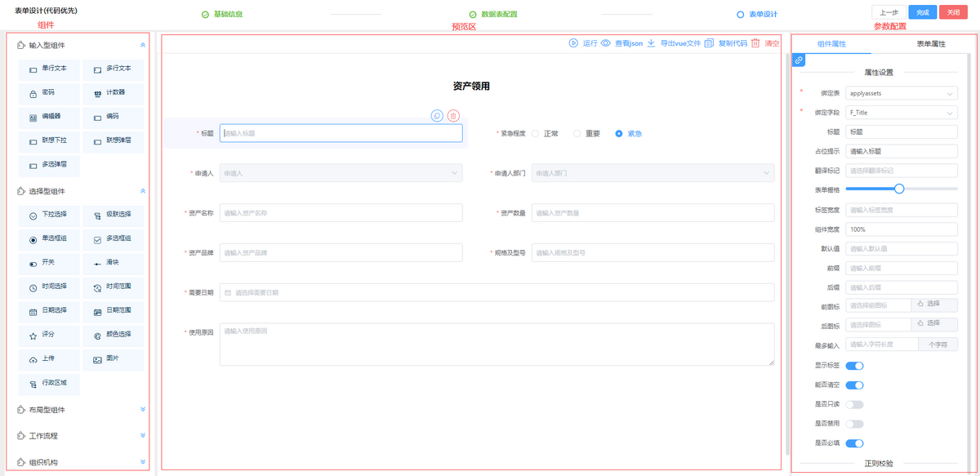Image resolution: width=980 pixels, height=476 pixels.
Task: Open 绑定字段 F_Title dropdown
Action: [902, 113]
